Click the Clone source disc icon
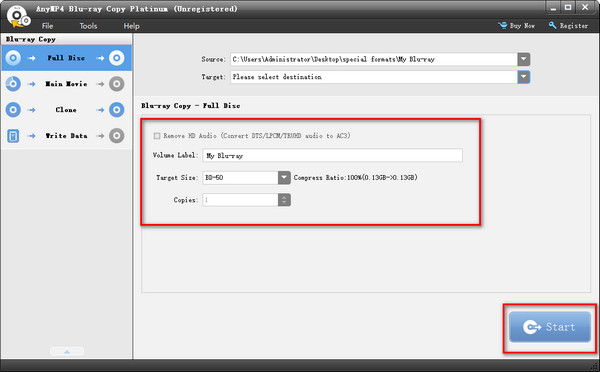The image size is (600, 372). (x=13, y=110)
